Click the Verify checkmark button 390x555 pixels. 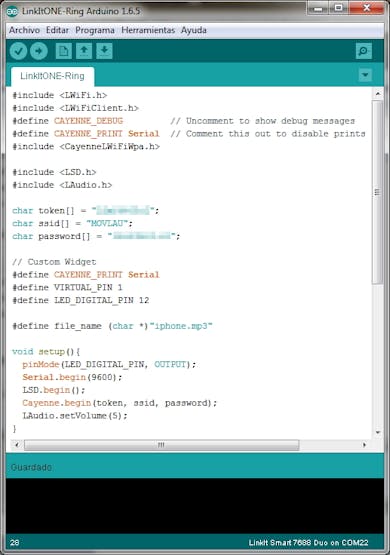[18, 51]
